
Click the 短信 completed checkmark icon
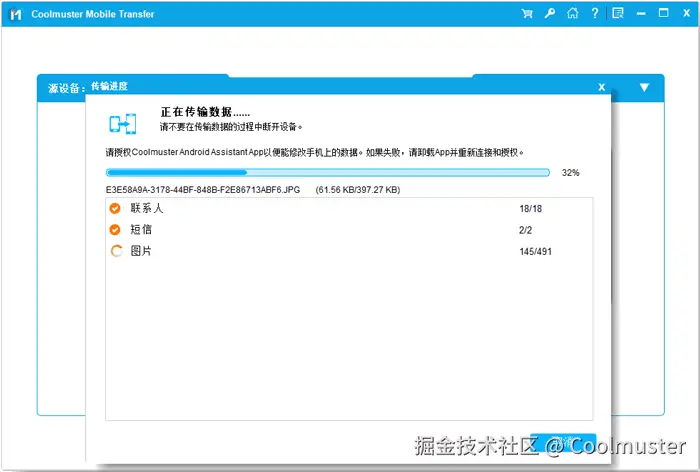pyautogui.click(x=115, y=230)
